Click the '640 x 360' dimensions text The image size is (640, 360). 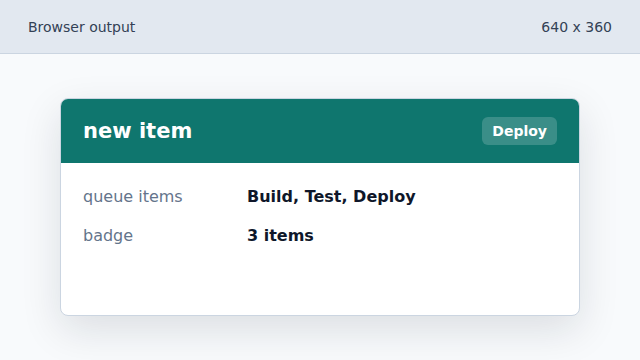576,27
